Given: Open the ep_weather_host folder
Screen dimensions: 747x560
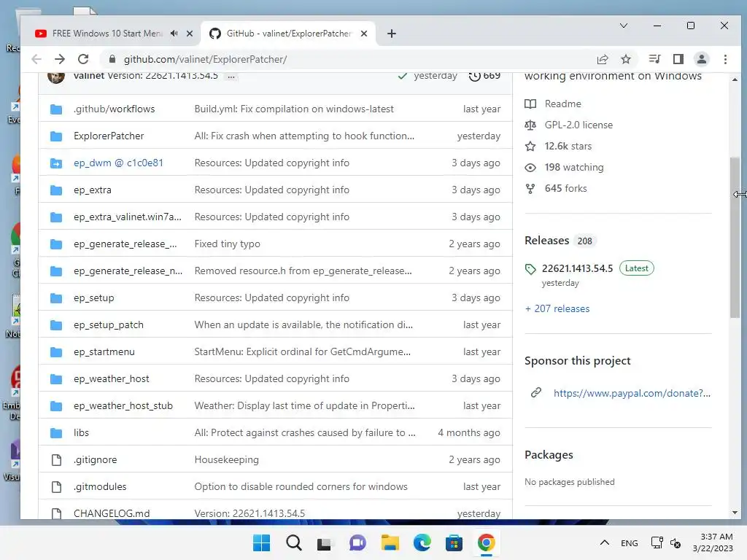Looking at the screenshot, I should (112, 379).
